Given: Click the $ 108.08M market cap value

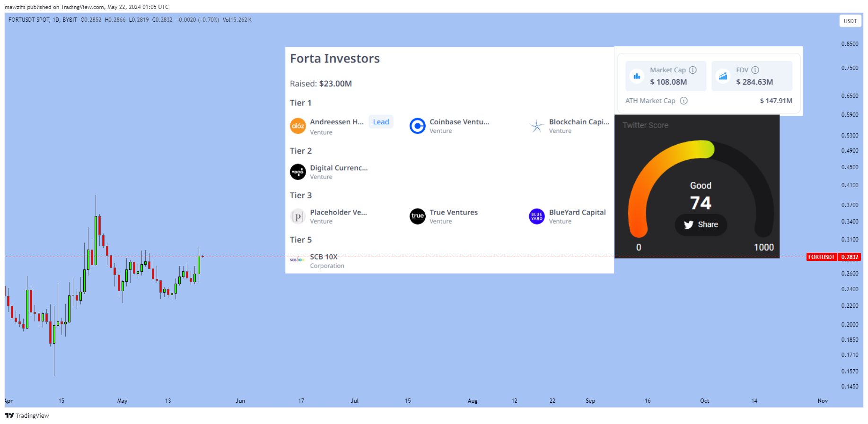Looking at the screenshot, I should pos(668,82).
